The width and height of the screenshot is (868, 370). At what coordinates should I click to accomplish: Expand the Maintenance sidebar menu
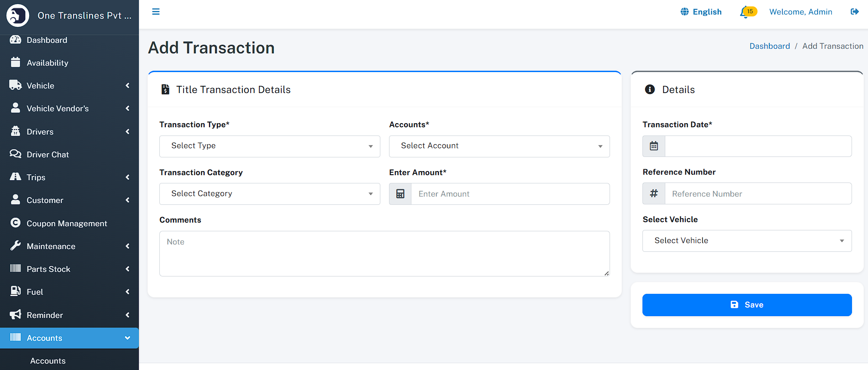[69, 246]
